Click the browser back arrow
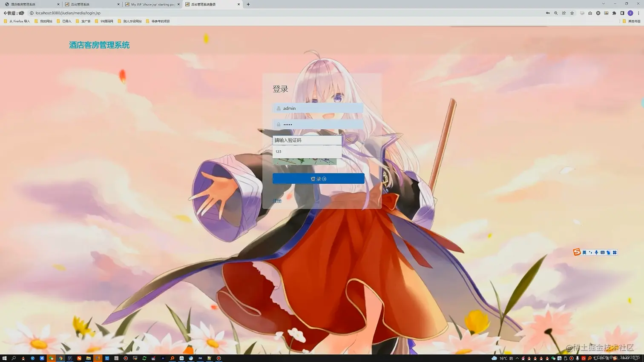This screenshot has width=644, height=362. [5, 13]
